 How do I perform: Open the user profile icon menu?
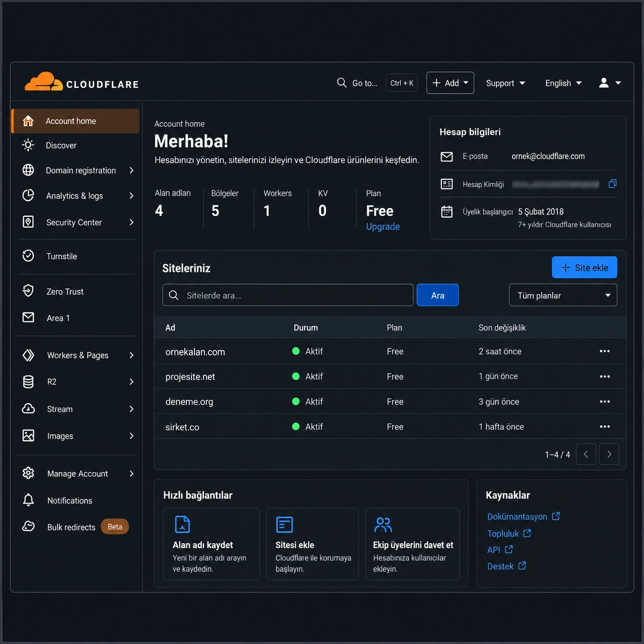[610, 83]
